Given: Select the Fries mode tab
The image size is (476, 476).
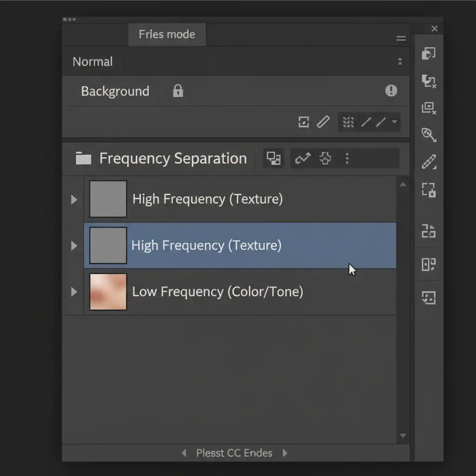Looking at the screenshot, I should click(x=167, y=34).
